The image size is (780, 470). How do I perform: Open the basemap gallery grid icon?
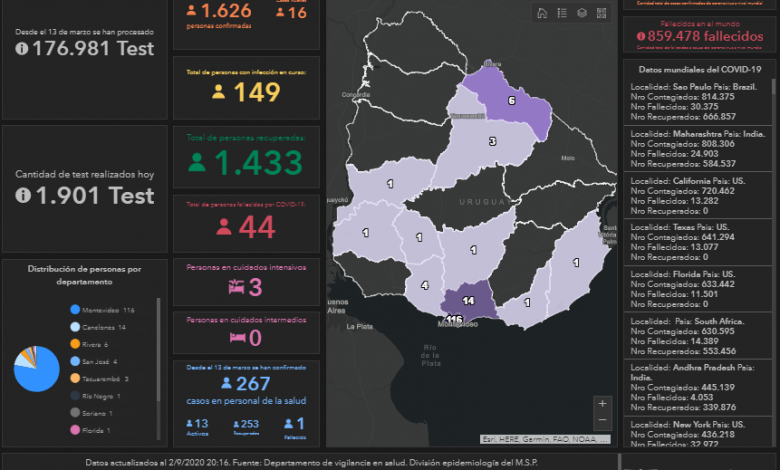[601, 13]
